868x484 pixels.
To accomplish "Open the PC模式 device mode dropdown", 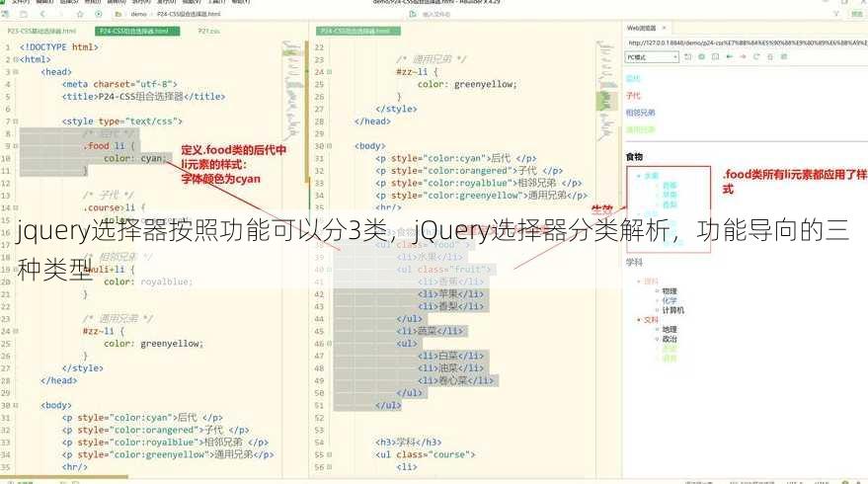I will point(652,57).
